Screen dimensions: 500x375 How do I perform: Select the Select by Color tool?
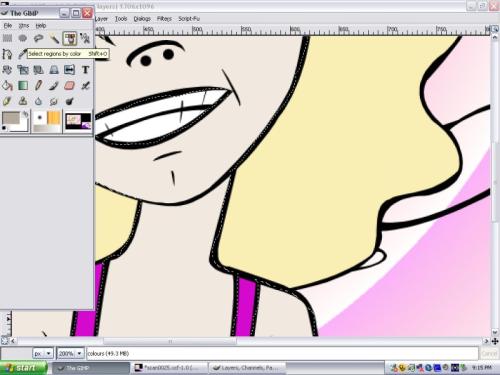69,38
